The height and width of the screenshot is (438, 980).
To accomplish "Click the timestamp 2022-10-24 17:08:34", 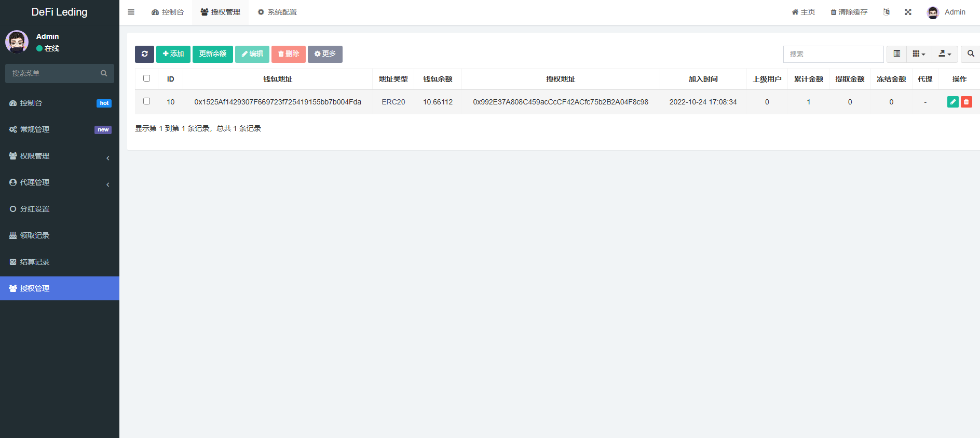I will (703, 102).
